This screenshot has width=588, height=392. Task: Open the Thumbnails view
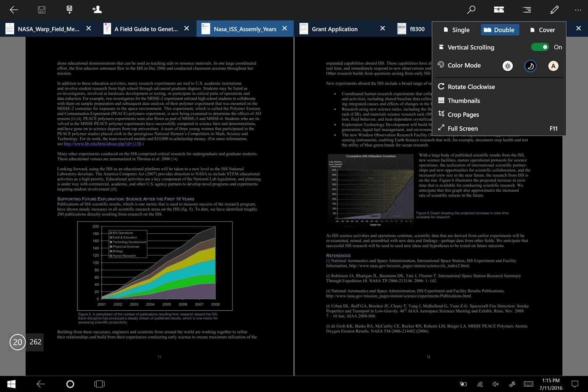(x=464, y=101)
